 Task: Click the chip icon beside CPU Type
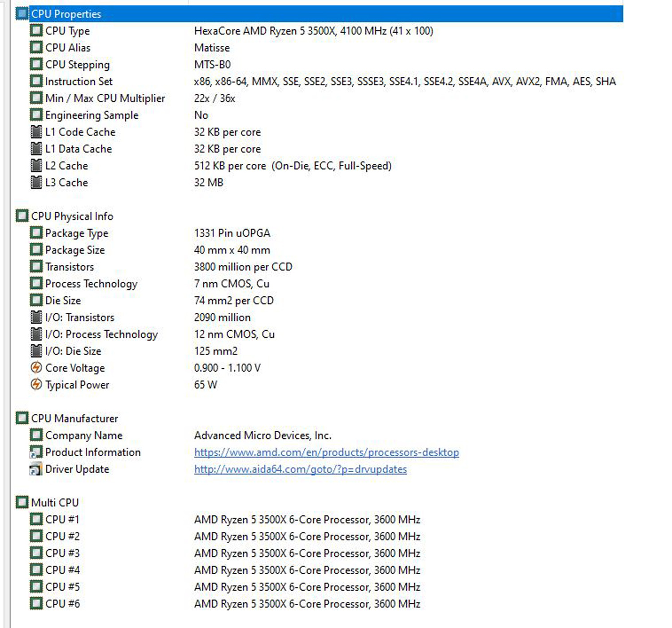(36, 31)
